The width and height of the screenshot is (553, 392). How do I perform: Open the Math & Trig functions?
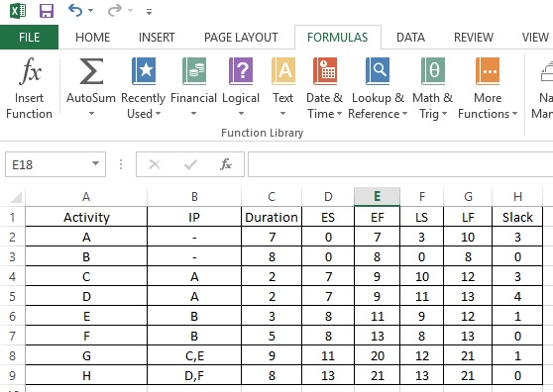click(433, 88)
